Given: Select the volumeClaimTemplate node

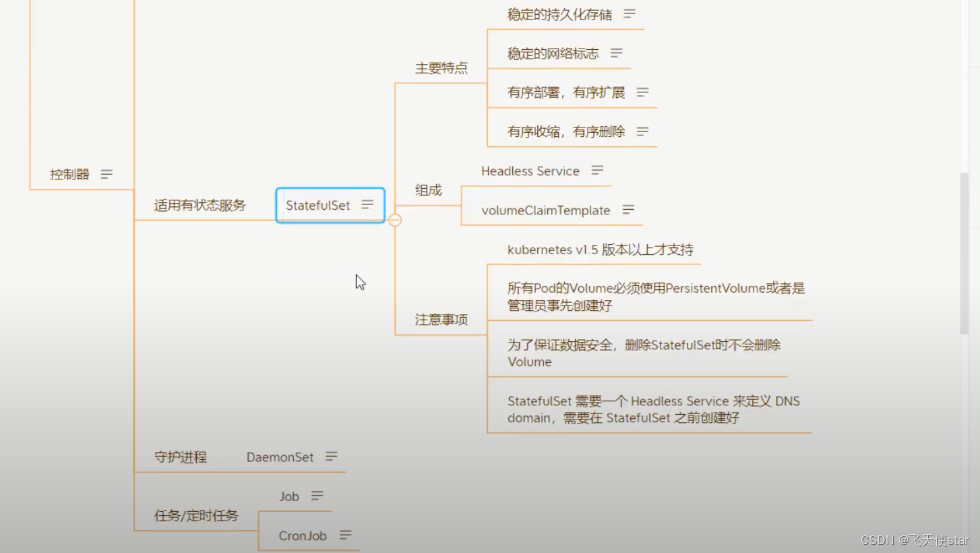Looking at the screenshot, I should point(546,210).
